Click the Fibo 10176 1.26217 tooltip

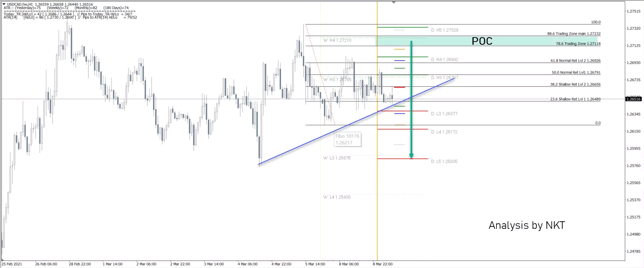coord(347,139)
